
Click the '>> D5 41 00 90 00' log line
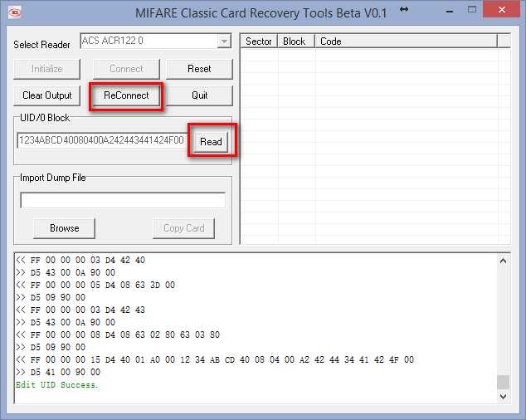[x=58, y=372]
